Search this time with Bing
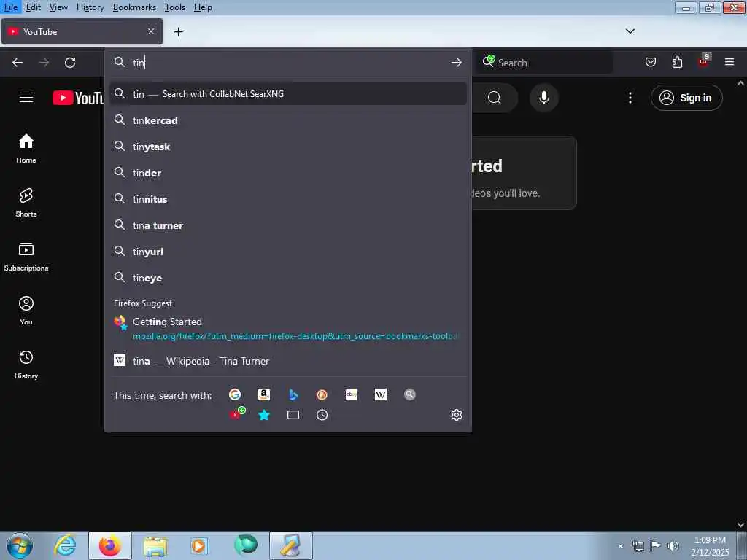Viewport: 747px width, 560px height. point(293,394)
